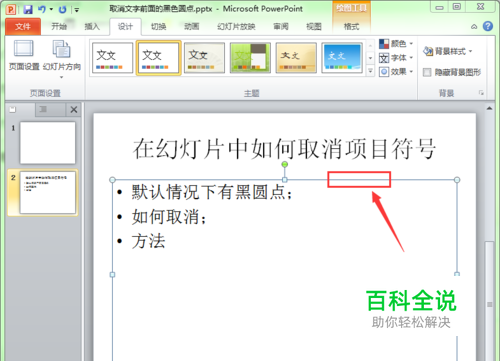This screenshot has width=500, height=361.
Task: Open the 文件 (File) tab
Action: pyautogui.click(x=23, y=27)
